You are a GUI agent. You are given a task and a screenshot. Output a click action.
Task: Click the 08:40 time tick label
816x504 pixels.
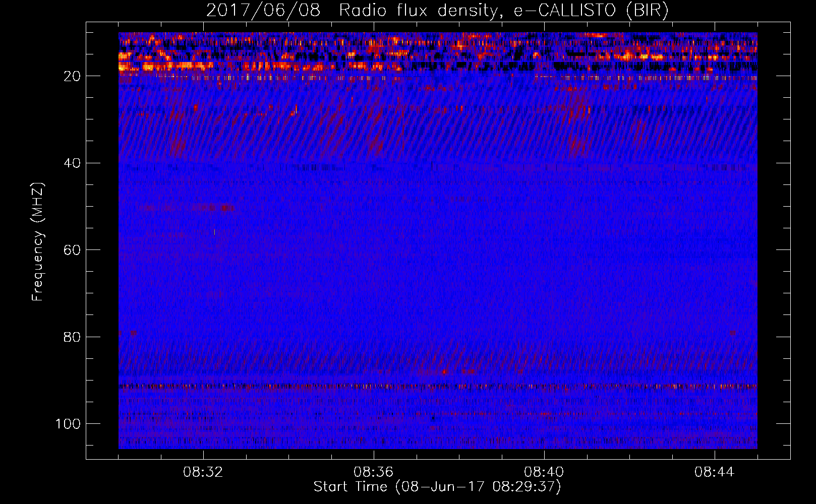pyautogui.click(x=544, y=472)
